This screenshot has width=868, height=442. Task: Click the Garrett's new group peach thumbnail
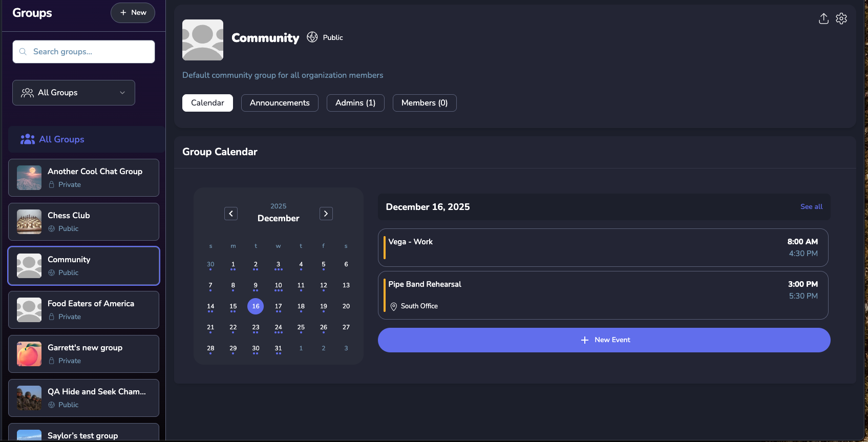[29, 354]
